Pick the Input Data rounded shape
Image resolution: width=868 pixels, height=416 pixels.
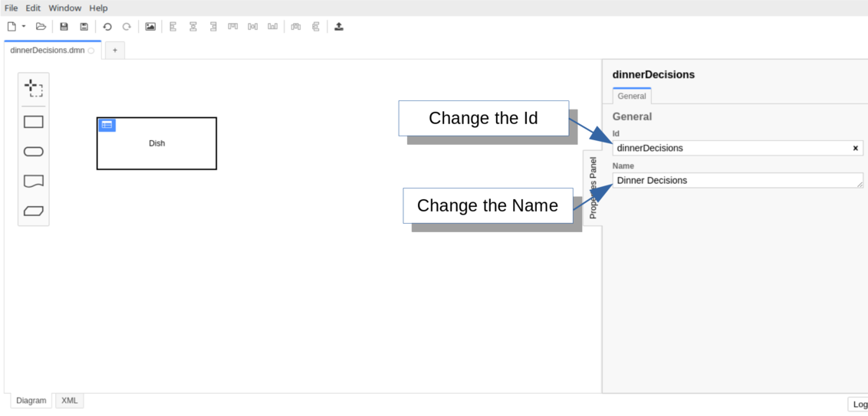click(34, 152)
